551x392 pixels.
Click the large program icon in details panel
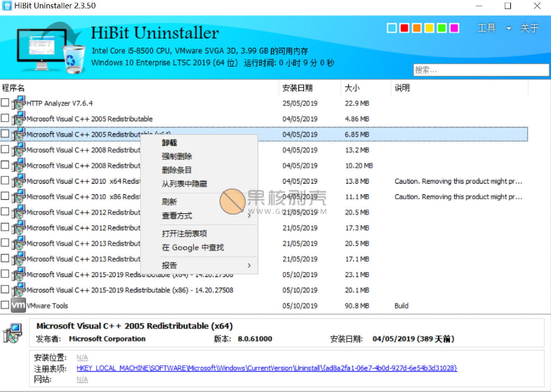13,333
